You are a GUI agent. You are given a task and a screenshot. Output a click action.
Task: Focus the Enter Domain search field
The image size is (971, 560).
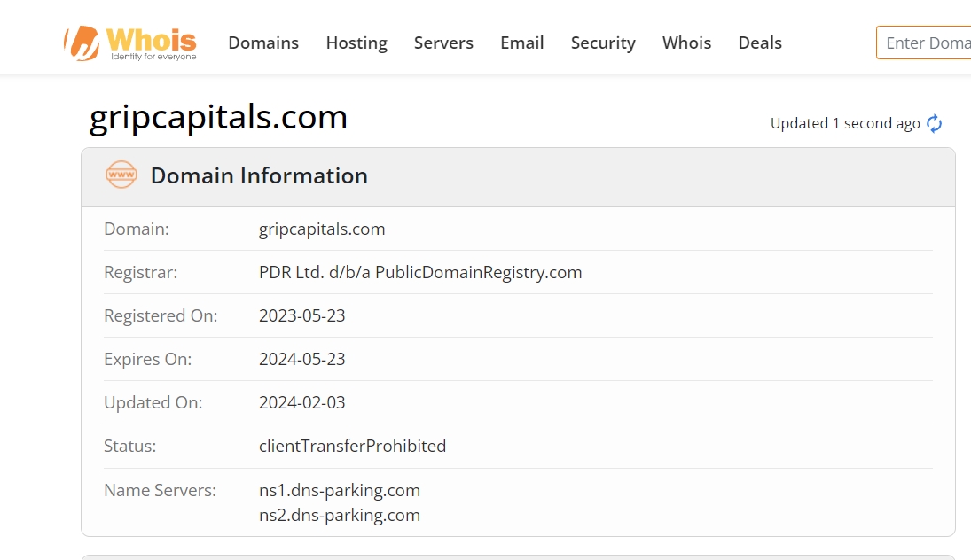point(927,43)
